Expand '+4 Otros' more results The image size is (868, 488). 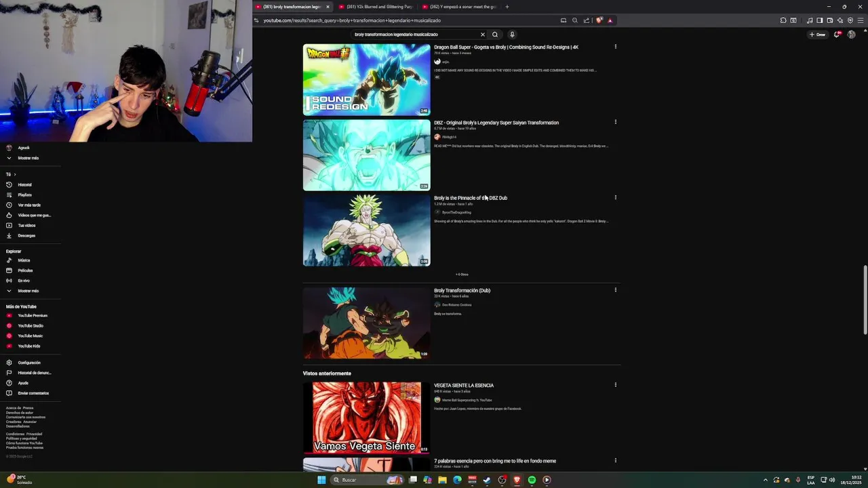click(x=462, y=274)
